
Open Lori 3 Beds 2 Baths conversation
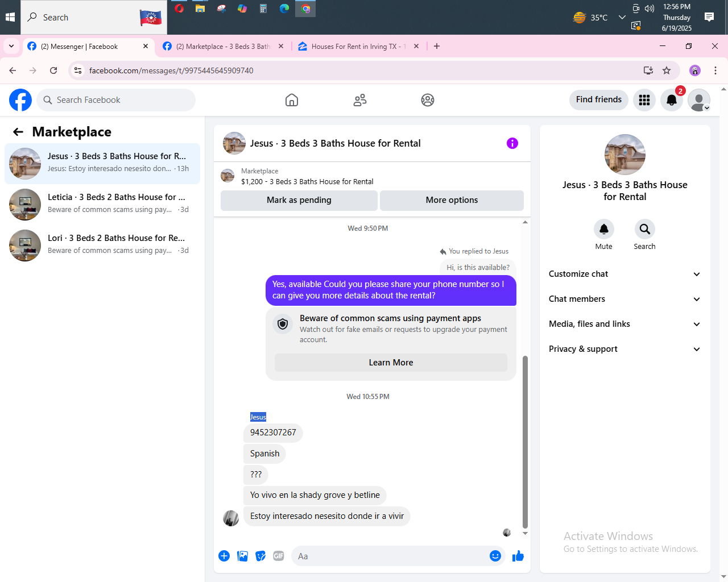(x=102, y=246)
